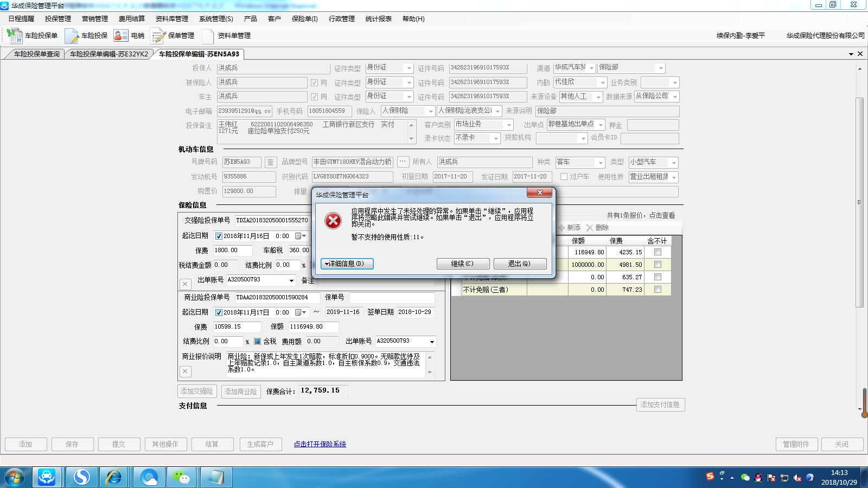Viewport: 868px width, 488px height.
Task: Check 含不计 box in the 4235.15 premium row
Action: click(658, 252)
